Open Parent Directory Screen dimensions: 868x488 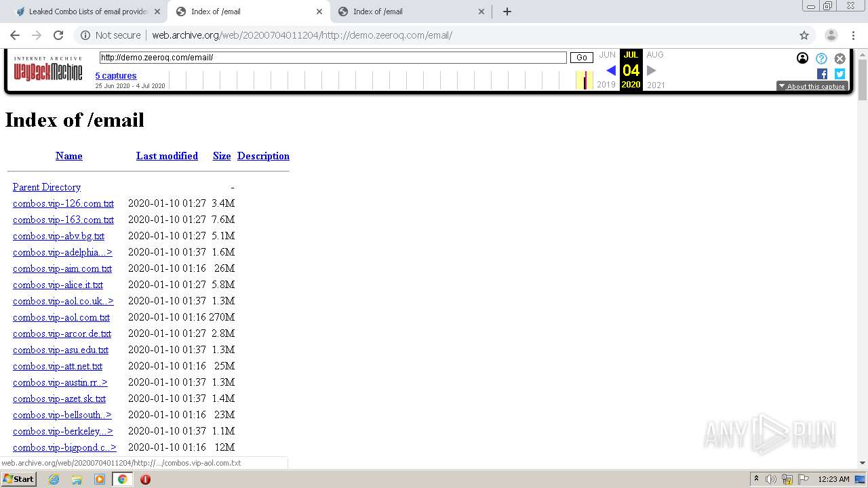click(x=47, y=187)
